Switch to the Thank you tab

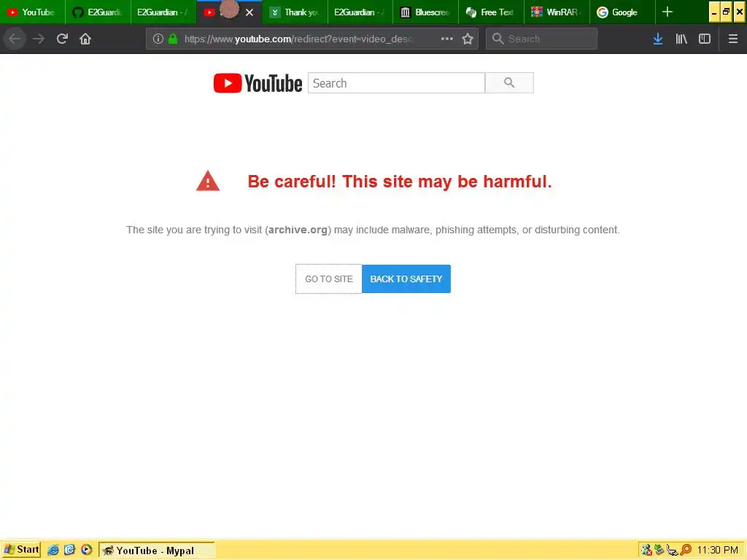295,12
